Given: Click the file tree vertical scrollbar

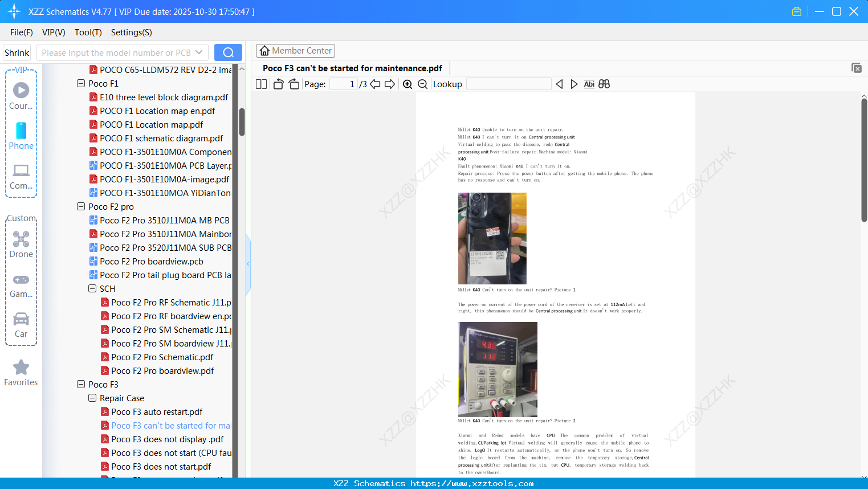Looking at the screenshot, I should coord(242,122).
